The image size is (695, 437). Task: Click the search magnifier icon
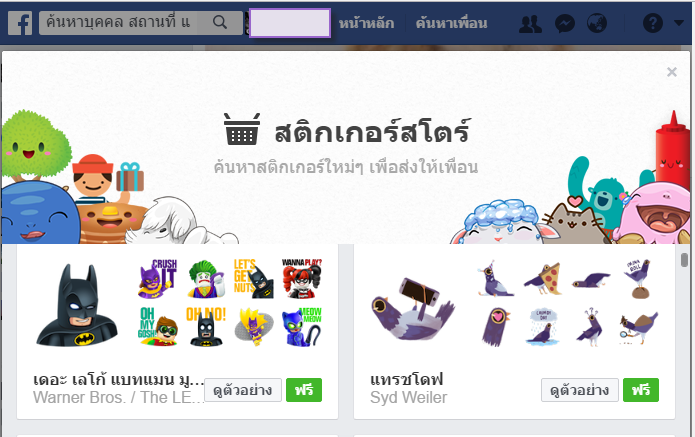pos(220,22)
